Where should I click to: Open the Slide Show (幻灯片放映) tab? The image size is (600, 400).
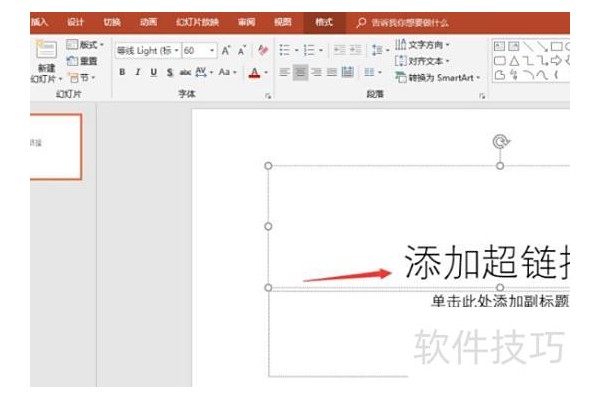[197, 22]
